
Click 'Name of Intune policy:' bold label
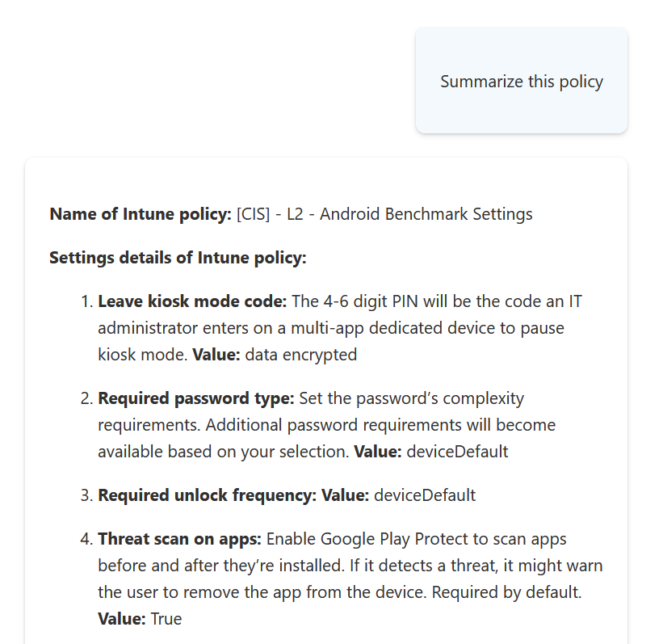[x=141, y=214]
